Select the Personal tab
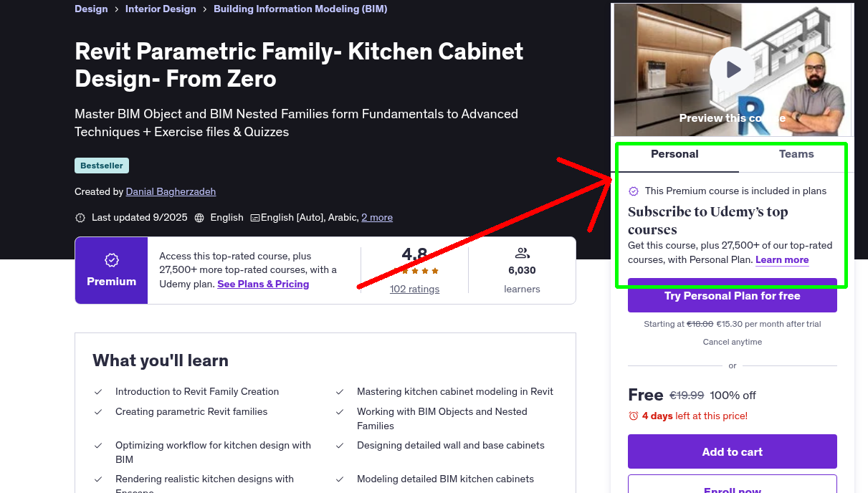Screen dimensions: 868x493 [674, 153]
